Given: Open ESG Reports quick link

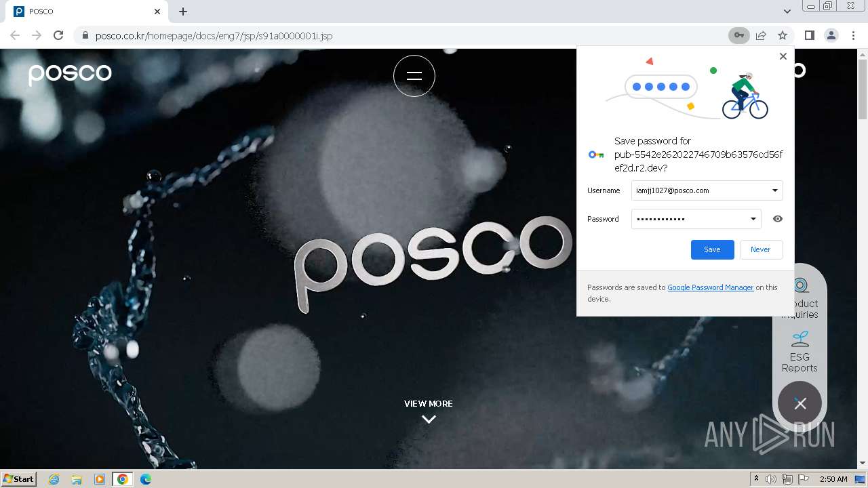Looking at the screenshot, I should (x=800, y=352).
